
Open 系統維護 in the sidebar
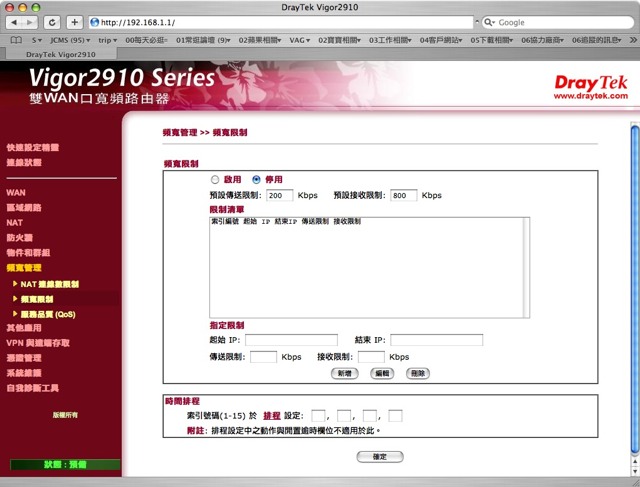coord(24,373)
